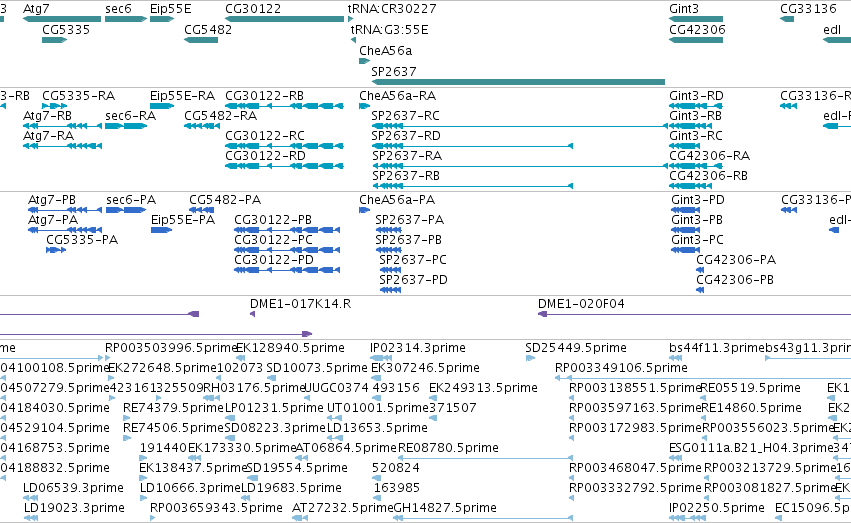Select the SP2637-RD transcript label
Viewport: 851px width, 523px height.
coord(406,136)
